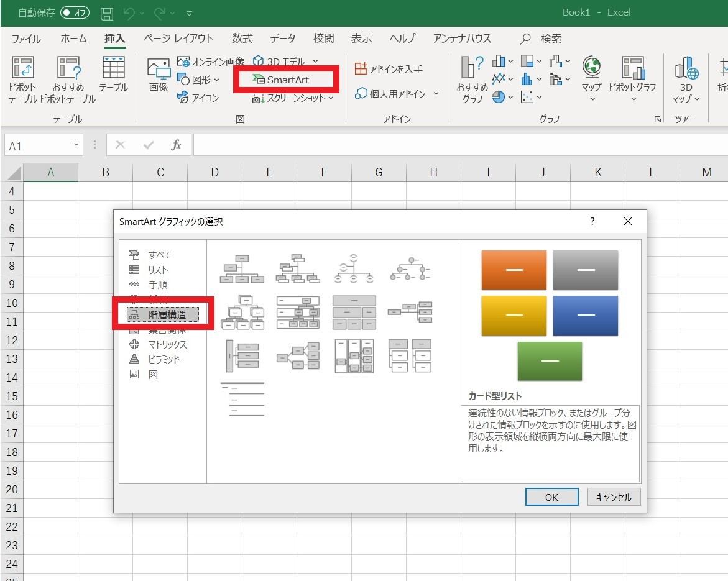Insert a ピボットテーブル from the ribbon
The height and width of the screenshot is (581, 728).
click(22, 80)
